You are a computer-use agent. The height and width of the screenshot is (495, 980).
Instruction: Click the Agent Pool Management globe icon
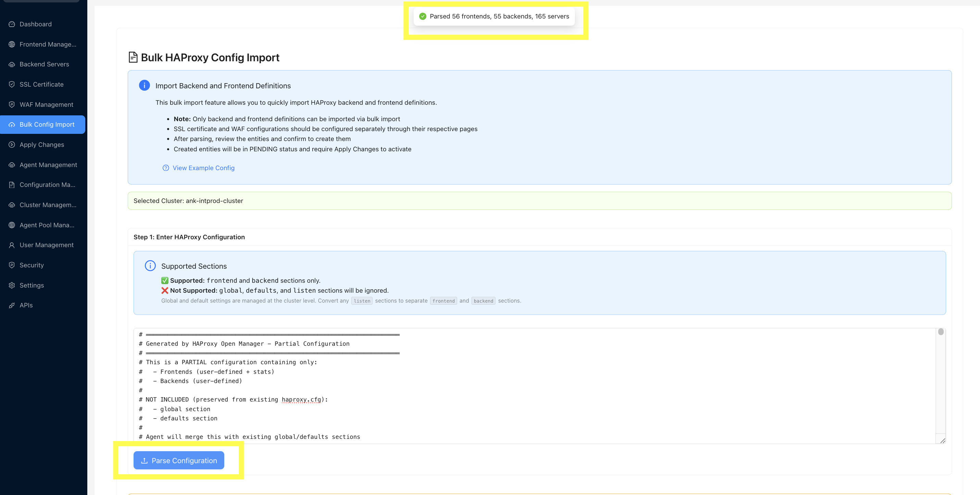pyautogui.click(x=12, y=225)
